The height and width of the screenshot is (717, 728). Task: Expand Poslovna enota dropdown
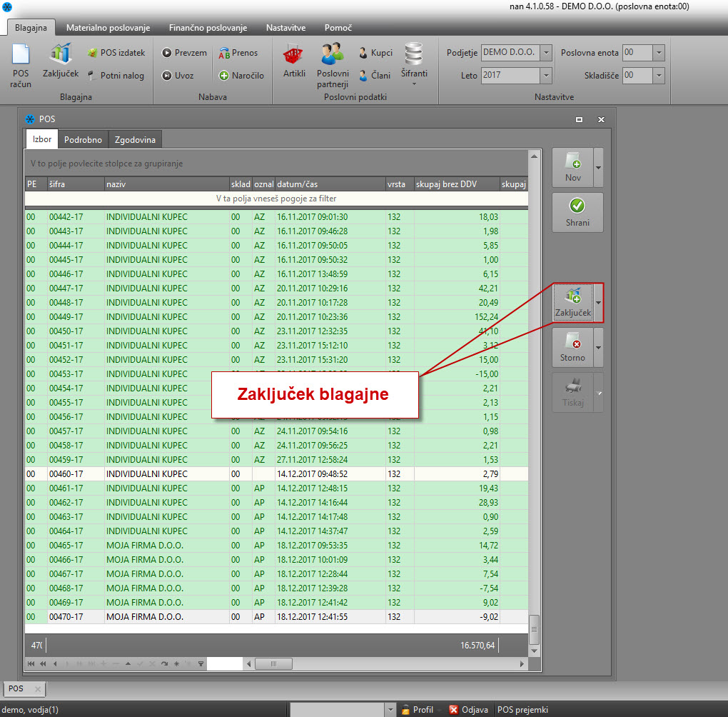pos(658,53)
